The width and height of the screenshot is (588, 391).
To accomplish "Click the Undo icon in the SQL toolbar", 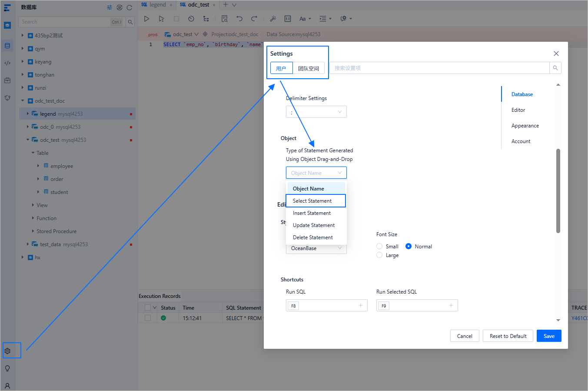I will (x=240, y=19).
